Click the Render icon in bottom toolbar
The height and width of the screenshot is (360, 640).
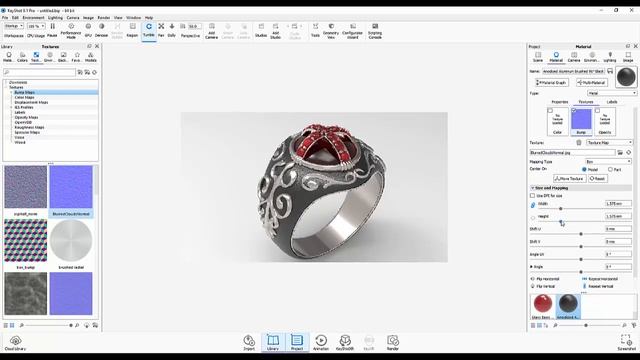tap(393, 343)
